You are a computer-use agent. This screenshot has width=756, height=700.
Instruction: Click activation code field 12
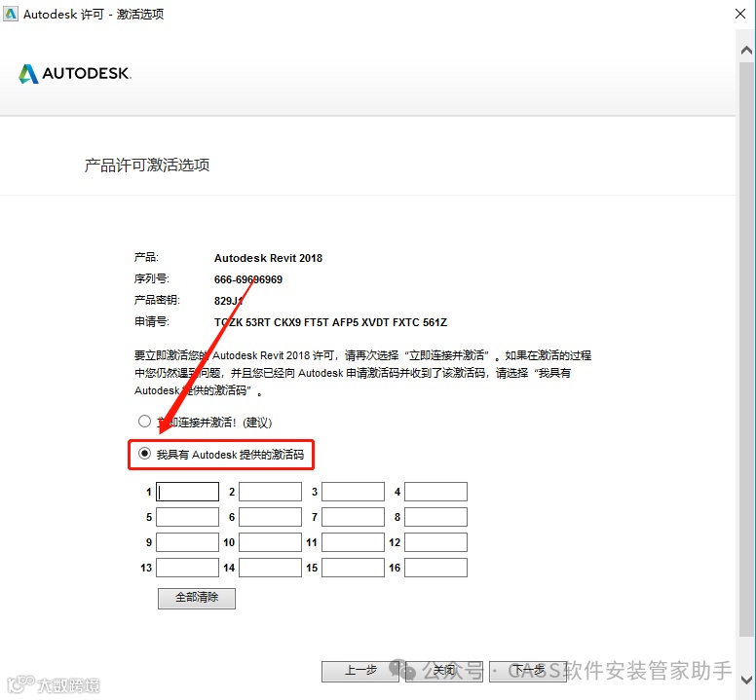coord(435,542)
